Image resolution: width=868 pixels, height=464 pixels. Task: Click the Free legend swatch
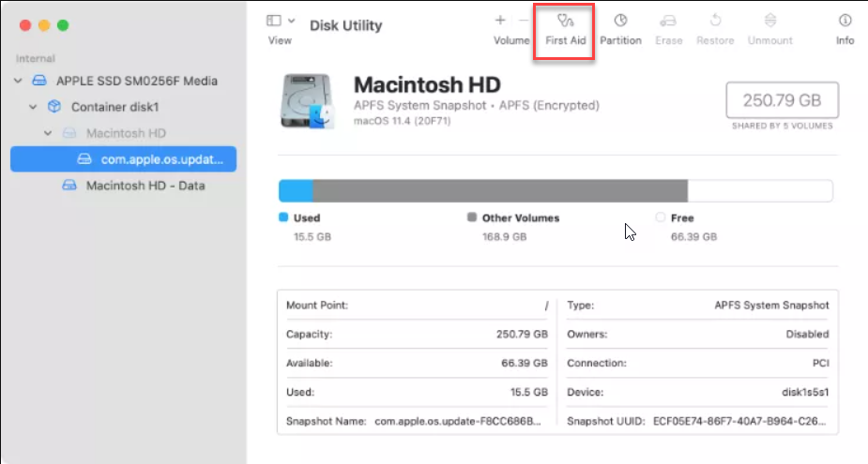(660, 217)
